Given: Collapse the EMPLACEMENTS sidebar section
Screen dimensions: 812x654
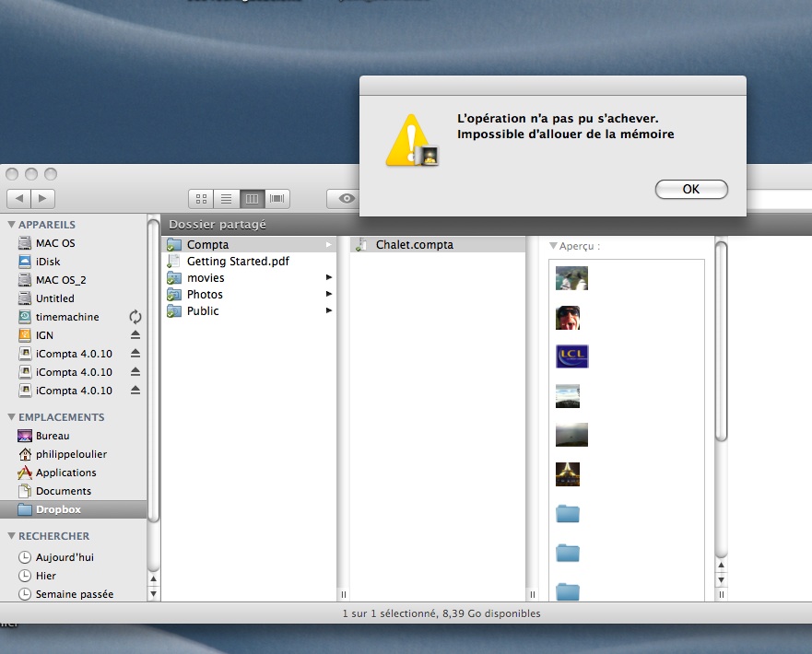Looking at the screenshot, I should (11, 417).
